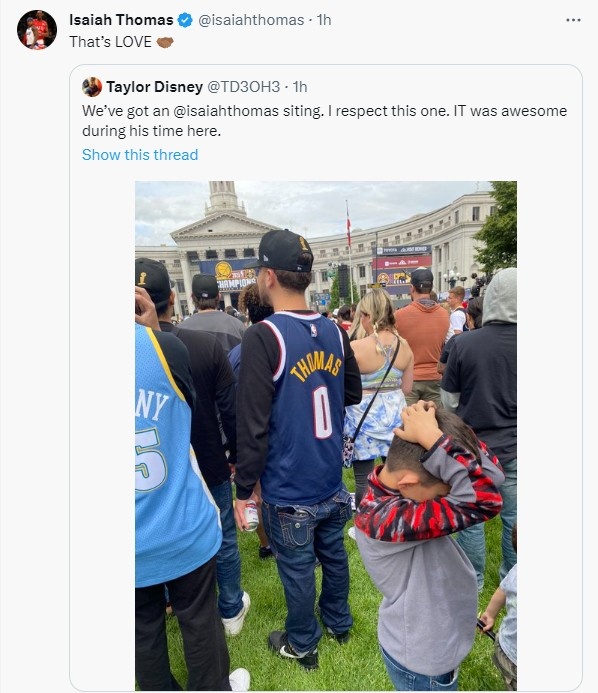The image size is (598, 693).
Task: Open the quoted tweet body text
Action: pyautogui.click(x=324, y=121)
